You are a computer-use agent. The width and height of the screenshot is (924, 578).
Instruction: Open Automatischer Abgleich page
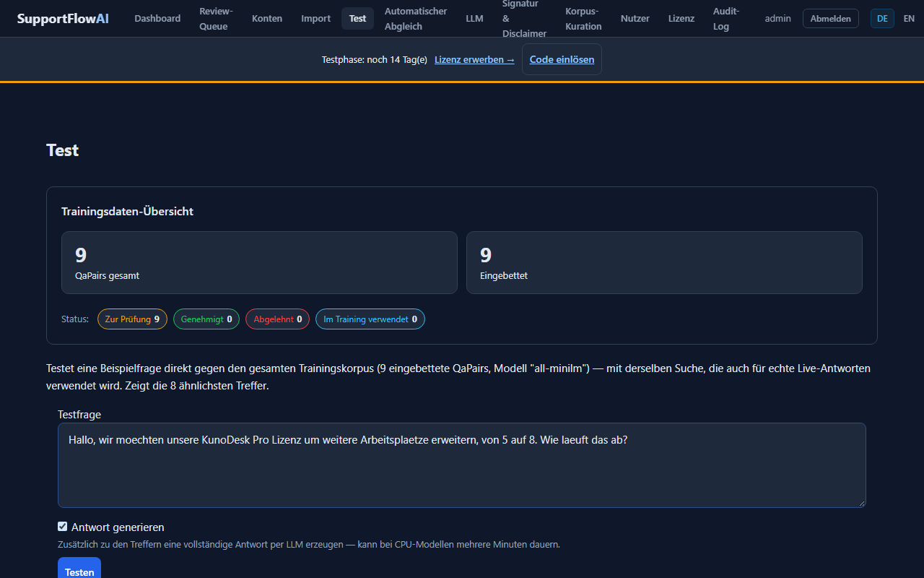coord(416,19)
